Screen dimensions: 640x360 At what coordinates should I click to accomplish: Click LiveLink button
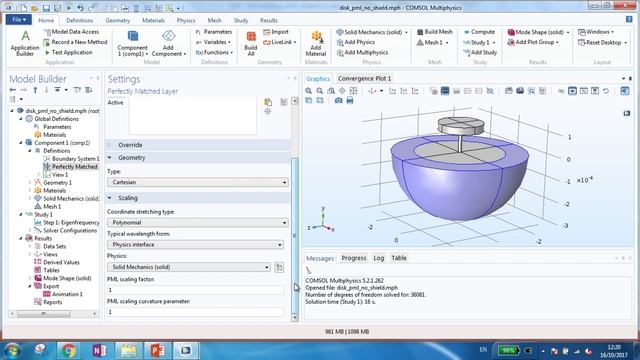click(280, 42)
